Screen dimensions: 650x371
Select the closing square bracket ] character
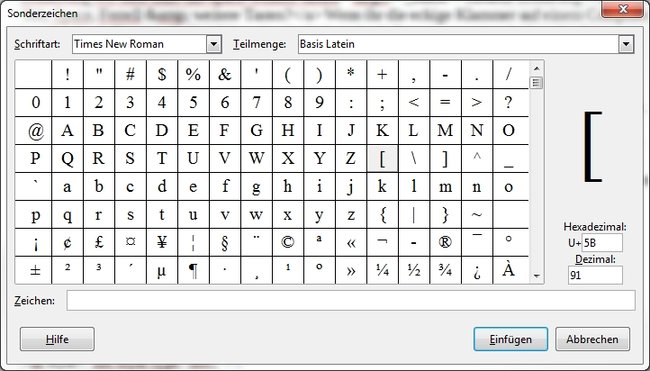click(445, 159)
